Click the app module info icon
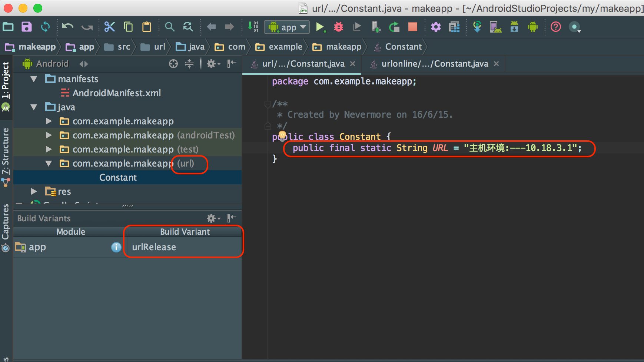Image resolution: width=644 pixels, height=362 pixels. [x=116, y=247]
